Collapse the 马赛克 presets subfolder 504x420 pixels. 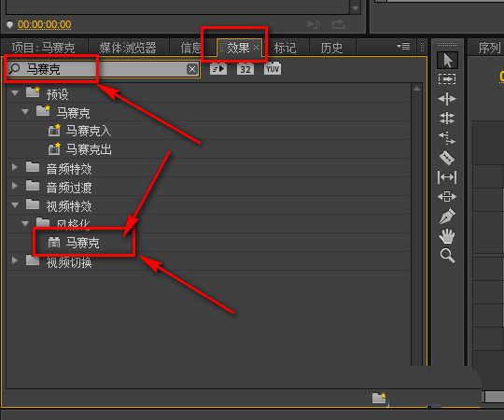[25, 112]
